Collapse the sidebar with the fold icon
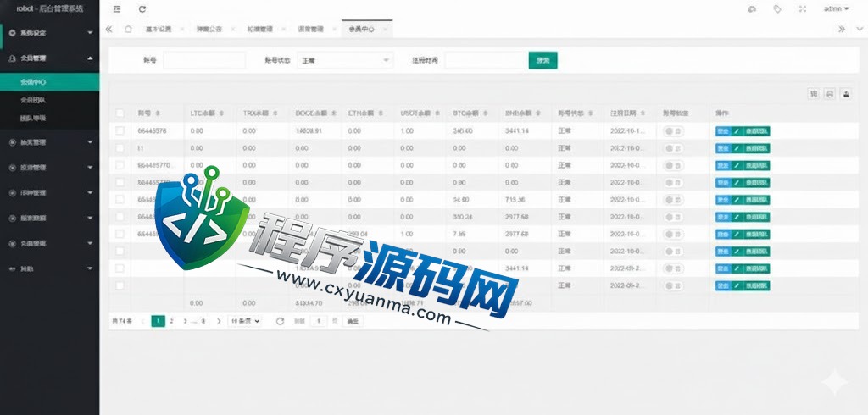The width and height of the screenshot is (868, 415). [117, 8]
